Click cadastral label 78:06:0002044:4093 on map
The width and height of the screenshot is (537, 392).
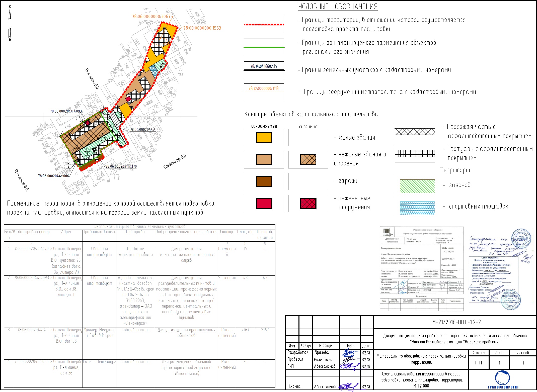tap(66, 111)
